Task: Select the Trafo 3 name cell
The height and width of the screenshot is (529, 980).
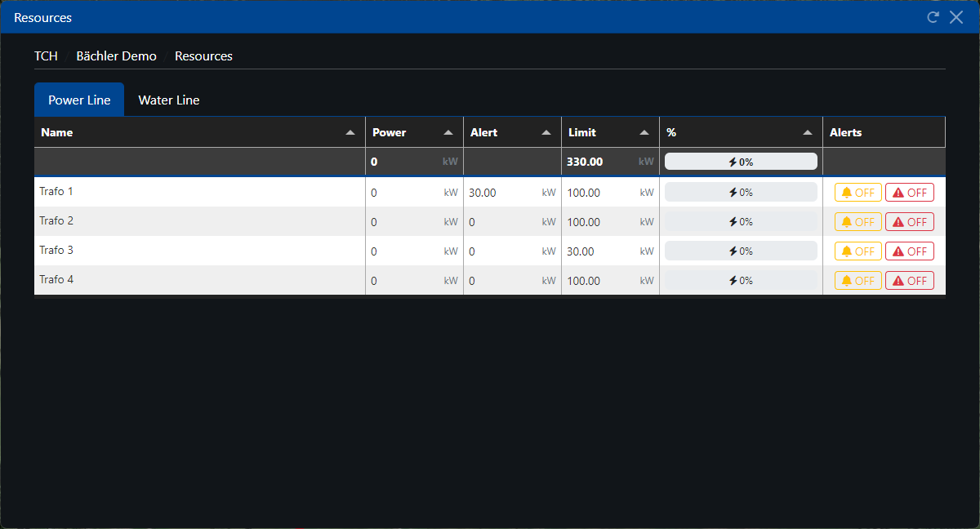Action: pos(200,251)
